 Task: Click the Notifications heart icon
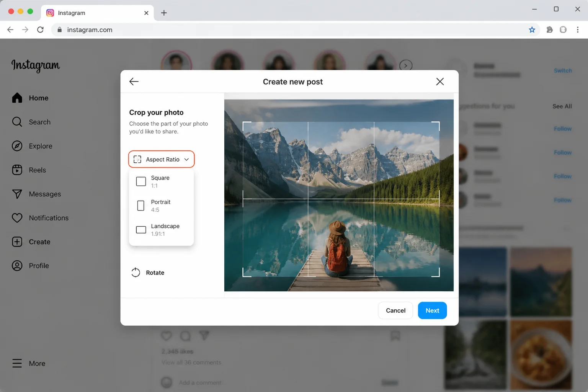click(x=17, y=218)
